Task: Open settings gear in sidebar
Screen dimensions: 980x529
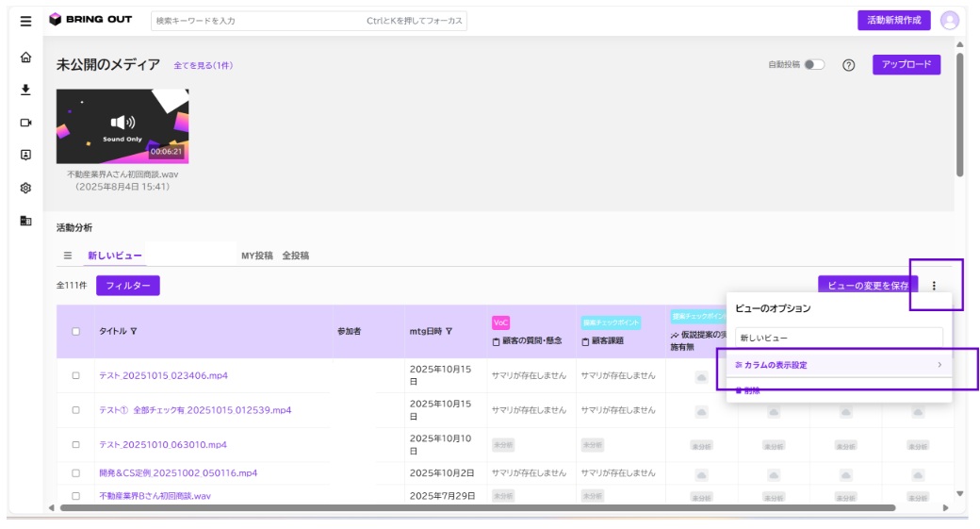Action: [25, 188]
